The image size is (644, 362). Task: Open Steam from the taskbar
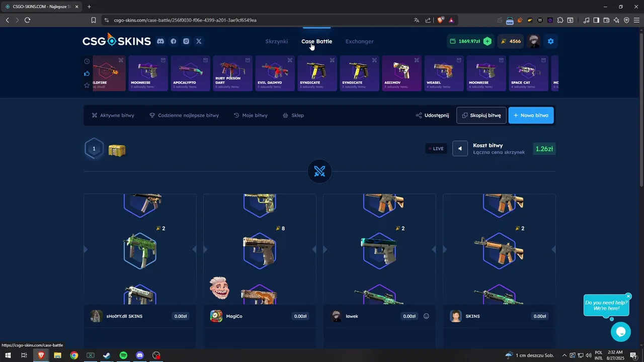click(107, 355)
